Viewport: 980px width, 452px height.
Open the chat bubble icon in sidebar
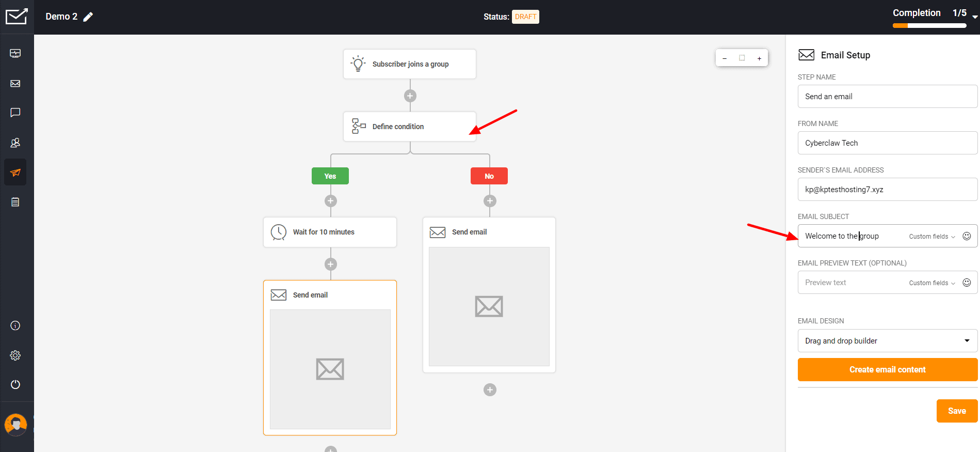coord(15,113)
